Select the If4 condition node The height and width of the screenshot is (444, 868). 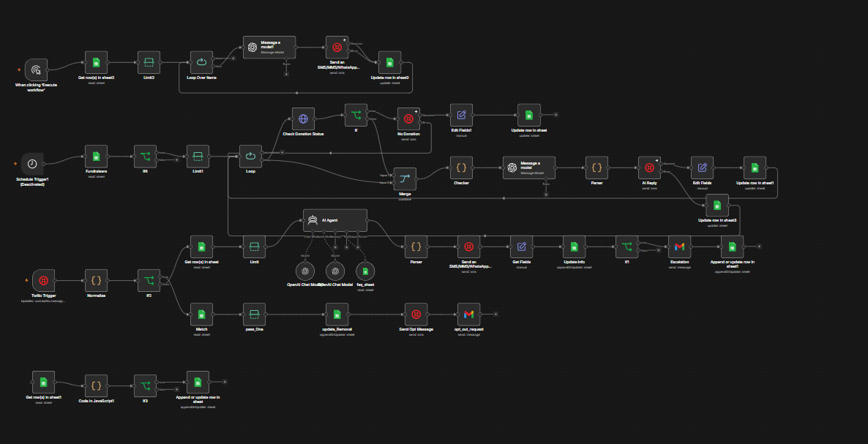[145, 157]
